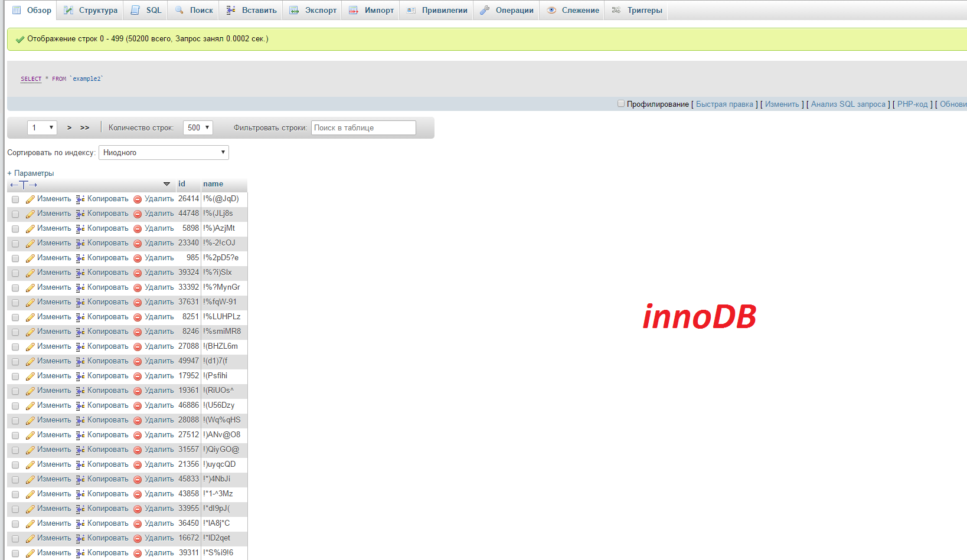The width and height of the screenshot is (967, 560).
Task: Click red delete icon for row 21356
Action: point(138,465)
